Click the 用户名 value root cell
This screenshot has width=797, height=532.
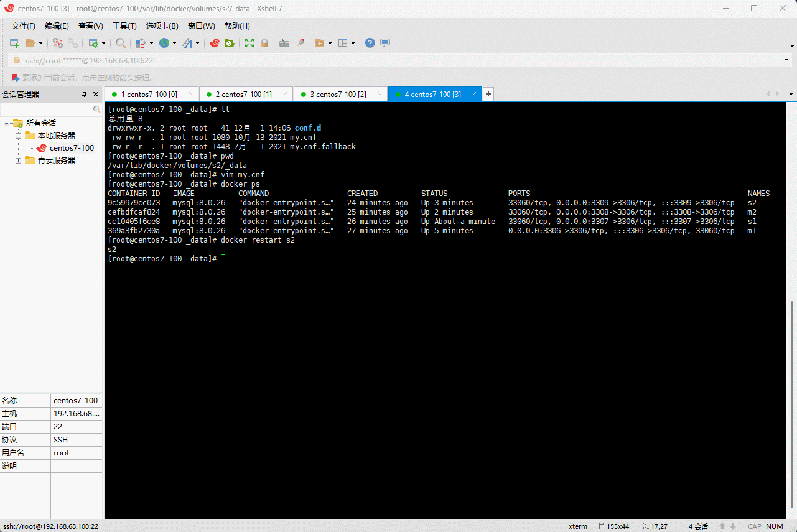click(x=77, y=453)
